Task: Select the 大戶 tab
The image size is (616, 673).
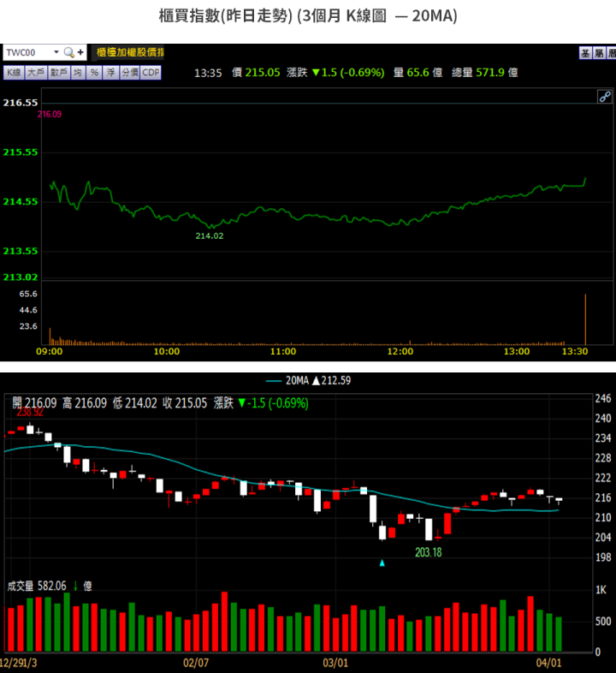Action: [36, 73]
